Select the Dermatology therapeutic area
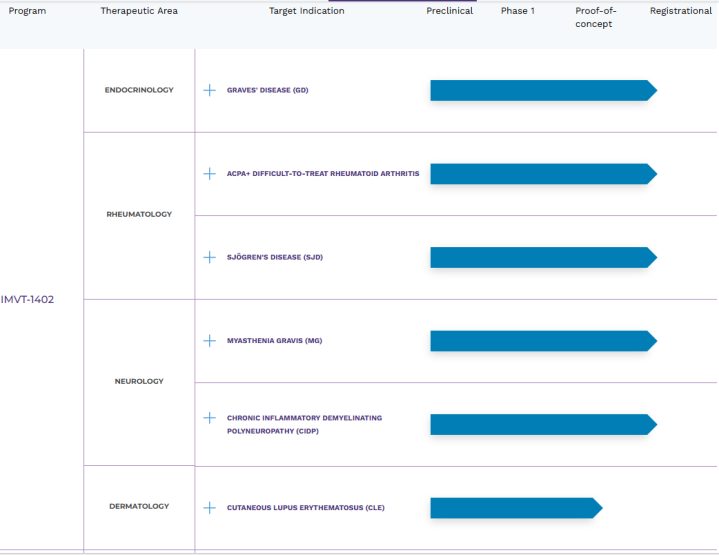 pyautogui.click(x=139, y=506)
